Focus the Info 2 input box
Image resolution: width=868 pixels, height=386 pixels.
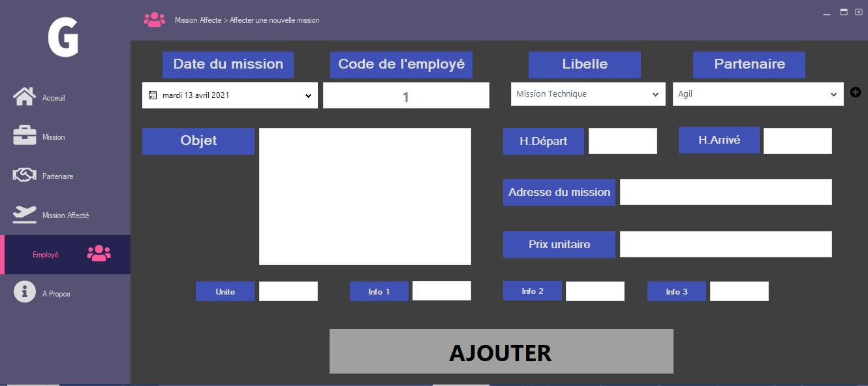[x=595, y=291]
